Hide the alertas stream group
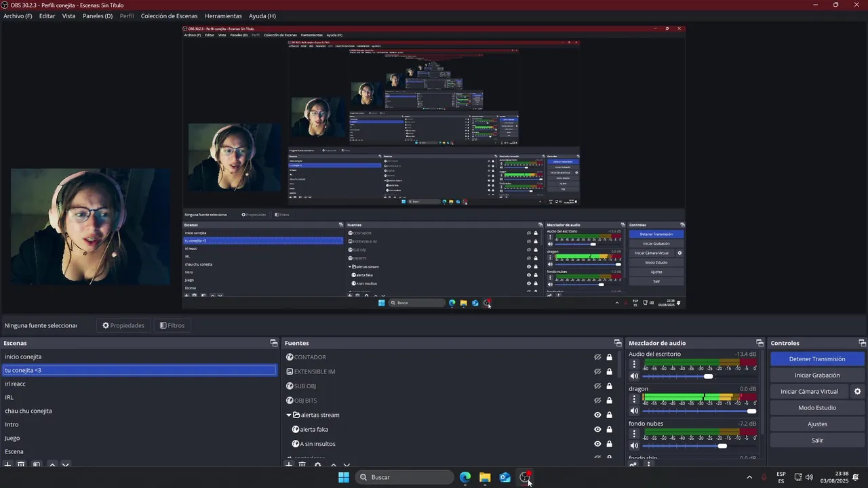Image resolution: width=868 pixels, height=488 pixels. coord(597,415)
